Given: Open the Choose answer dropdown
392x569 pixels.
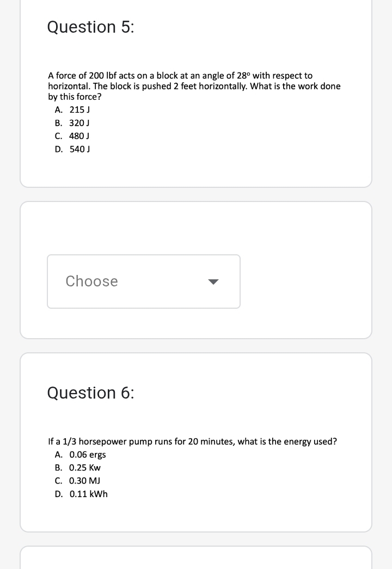Looking at the screenshot, I should click(x=144, y=282).
